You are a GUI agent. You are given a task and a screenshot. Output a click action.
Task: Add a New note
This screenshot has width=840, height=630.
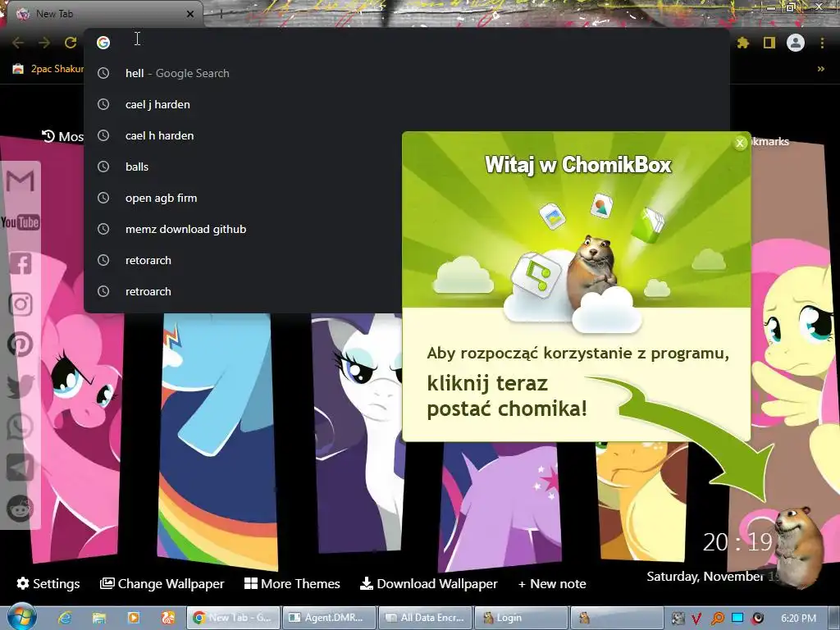coord(552,583)
